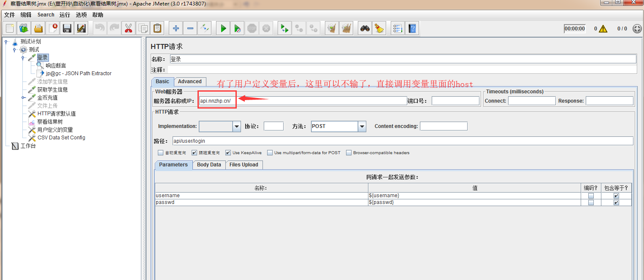The height and width of the screenshot is (280, 644).
Task: Click the Redo arrow icon in toolbar
Action: 114,28
